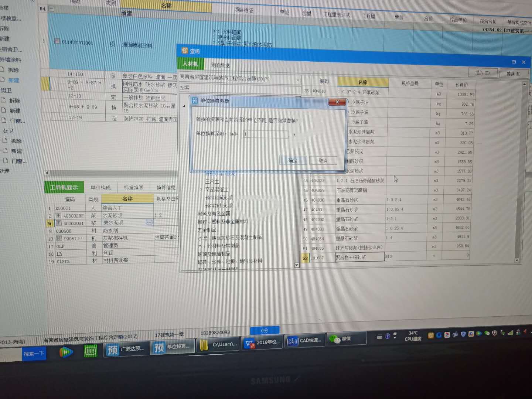This screenshot has height=399, width=532.
Task: Select 门窗 under 男卫 in the left tree
Action: (17, 121)
